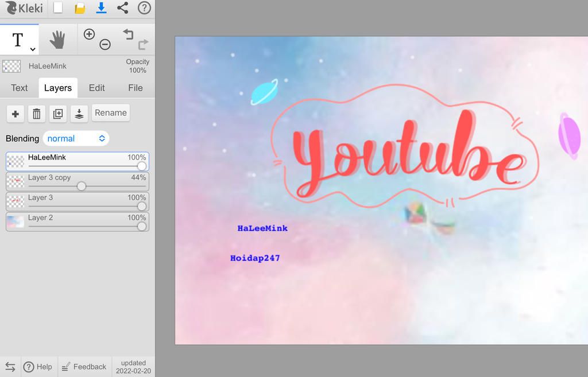Zoom out with minus icon
588x377 pixels.
tap(105, 45)
